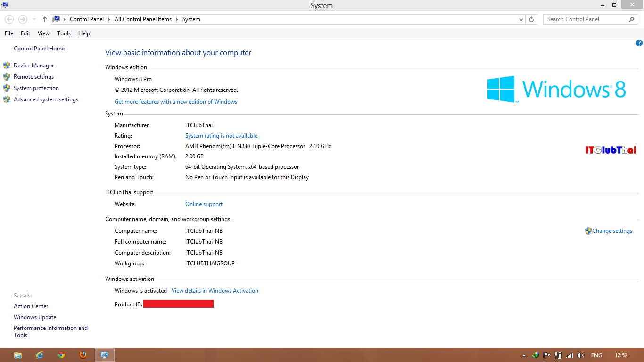Refresh the System page in the address bar
The image size is (644, 362).
click(x=531, y=19)
